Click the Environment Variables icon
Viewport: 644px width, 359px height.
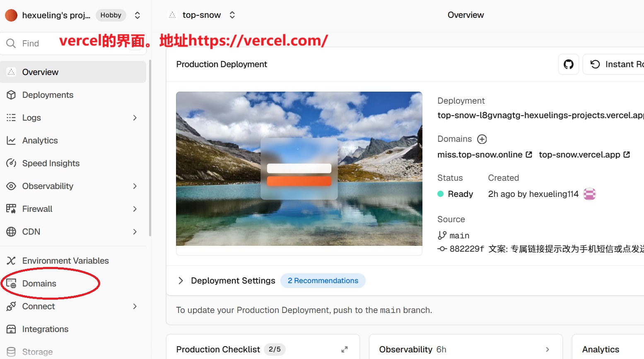click(11, 261)
